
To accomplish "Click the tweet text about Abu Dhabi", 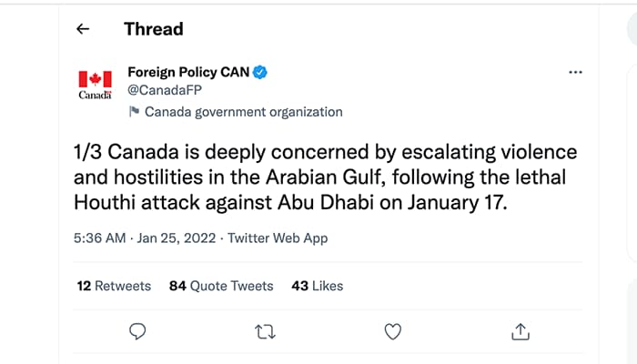I will click(325, 177).
